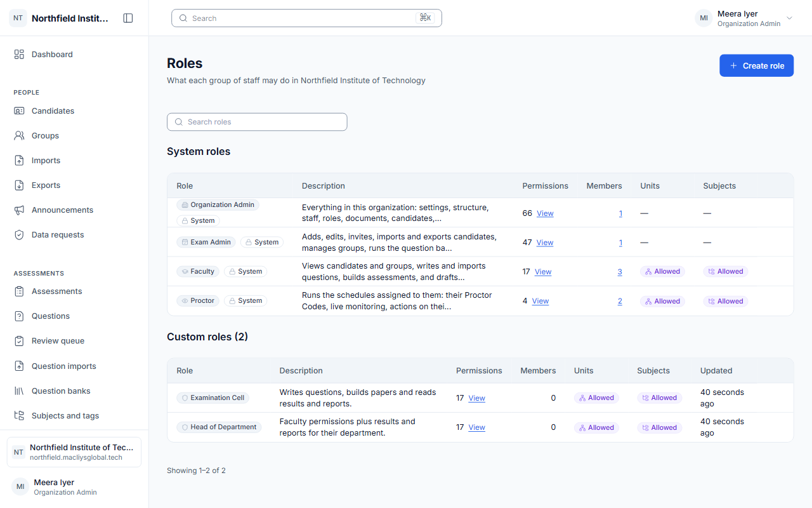Click Meera Iyer profile at sidebar bottom
Viewport: 812px width, 508px height.
coord(74,487)
